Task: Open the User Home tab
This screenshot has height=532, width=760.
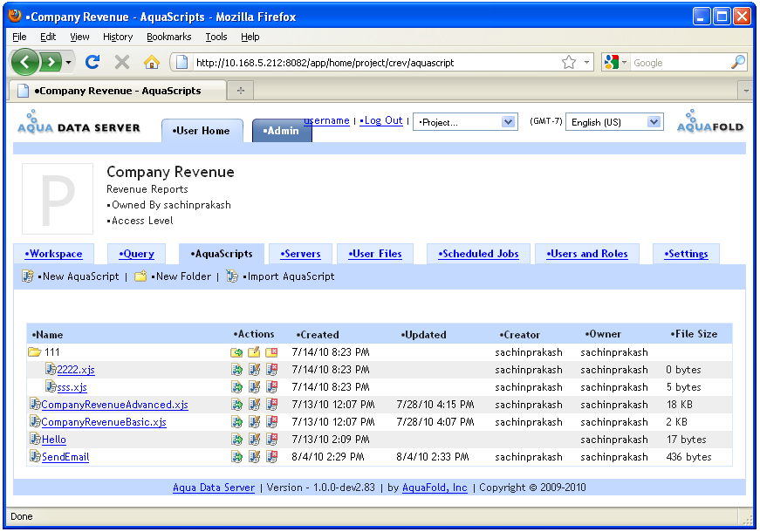Action: tap(202, 131)
